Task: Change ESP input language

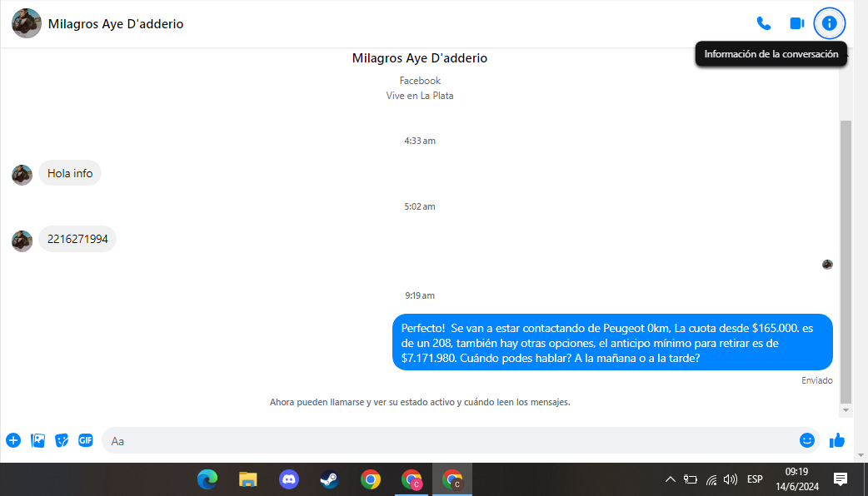Action: pos(755,479)
